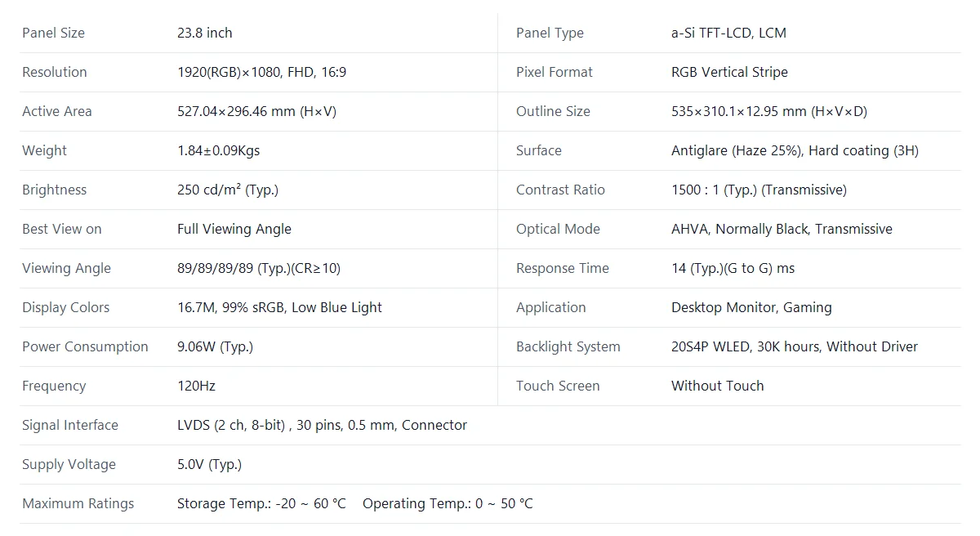This screenshot has height=536, width=980.
Task: Click "Operating Temp.: 0 ~ 50 °C" text
Action: tap(448, 503)
